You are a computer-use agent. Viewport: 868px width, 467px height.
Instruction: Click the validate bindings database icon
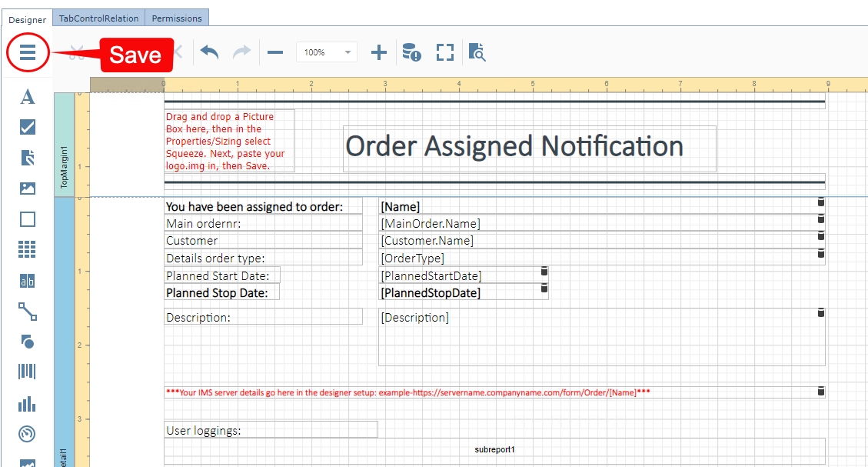point(411,52)
